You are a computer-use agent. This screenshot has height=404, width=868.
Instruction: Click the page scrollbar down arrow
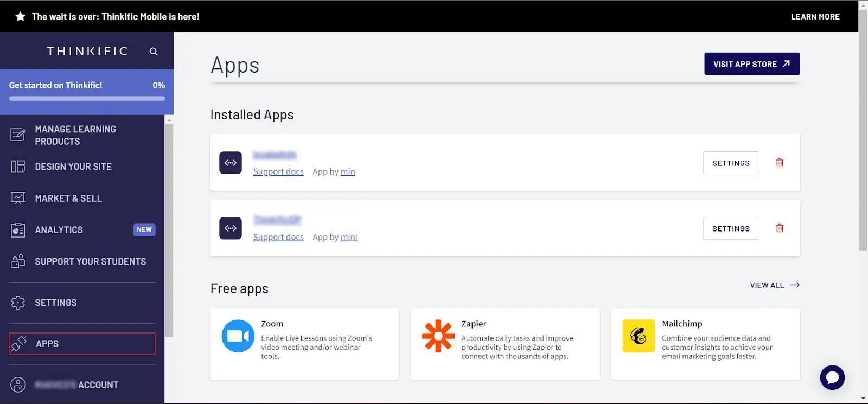pyautogui.click(x=863, y=399)
